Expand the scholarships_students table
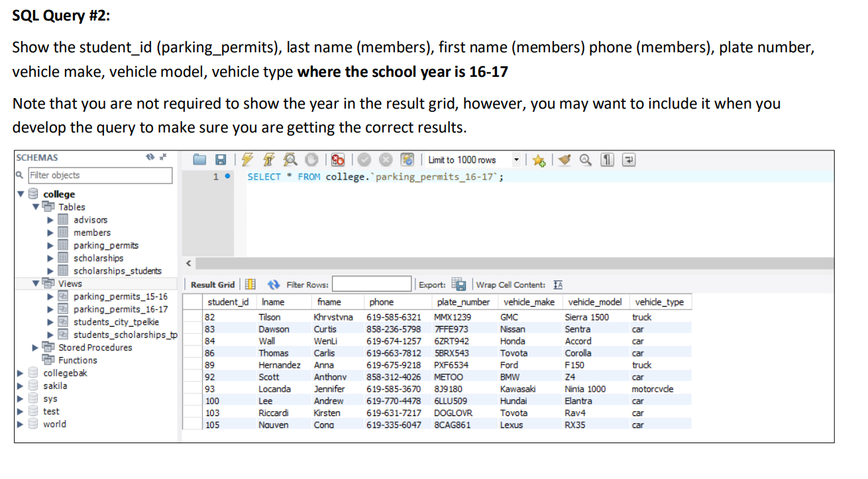 tap(50, 270)
